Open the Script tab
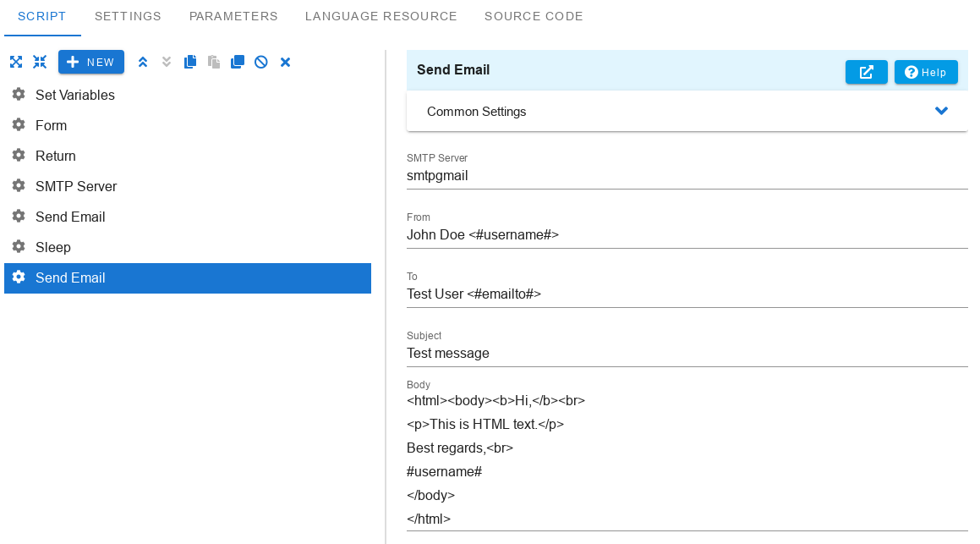This screenshot has height=544, width=980. coord(42,16)
